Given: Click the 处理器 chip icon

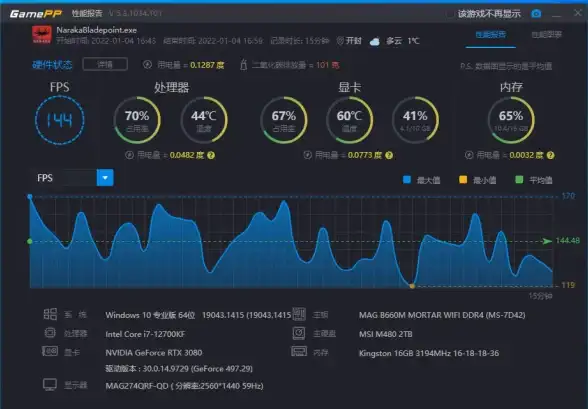Looking at the screenshot, I should tap(50, 333).
